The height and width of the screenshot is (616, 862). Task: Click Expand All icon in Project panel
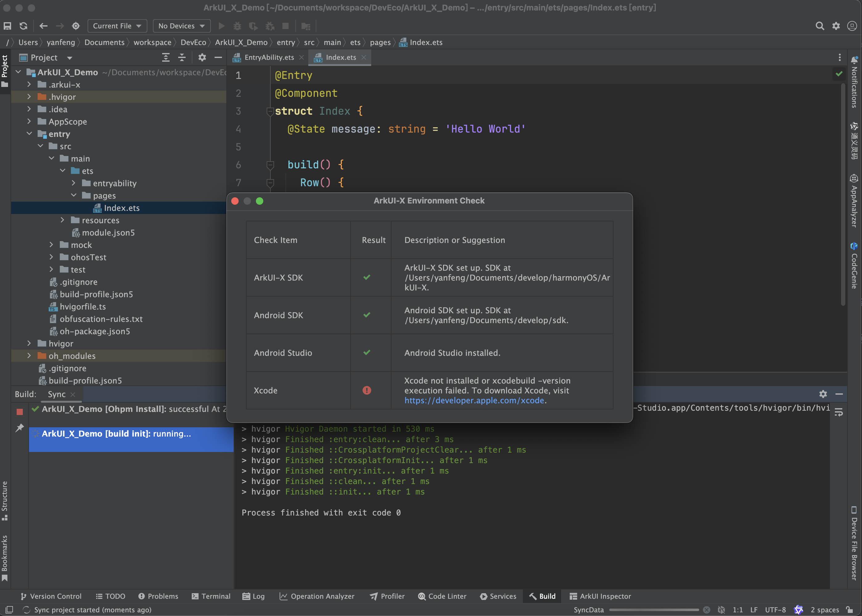point(166,58)
